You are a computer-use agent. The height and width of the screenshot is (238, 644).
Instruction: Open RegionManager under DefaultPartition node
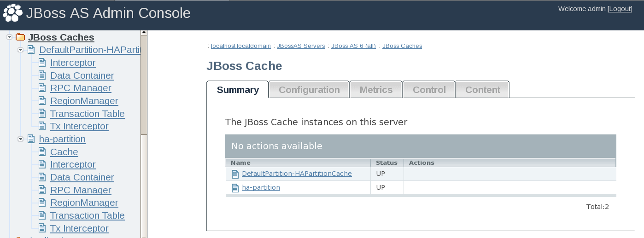pos(84,100)
